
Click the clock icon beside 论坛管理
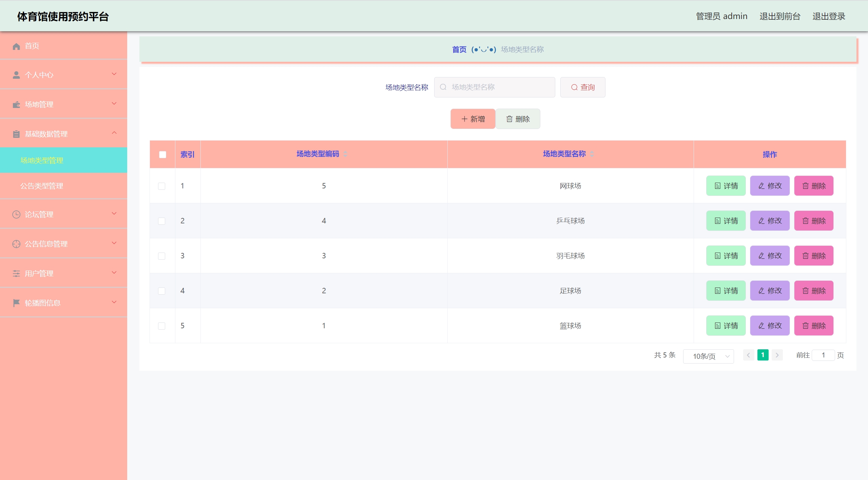pyautogui.click(x=16, y=215)
